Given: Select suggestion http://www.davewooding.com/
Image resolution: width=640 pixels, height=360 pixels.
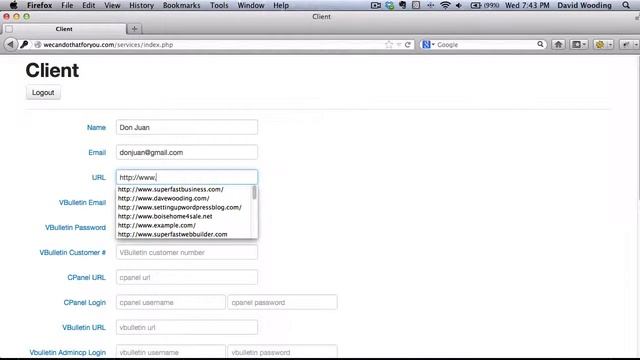Looking at the screenshot, I should 164,198.
